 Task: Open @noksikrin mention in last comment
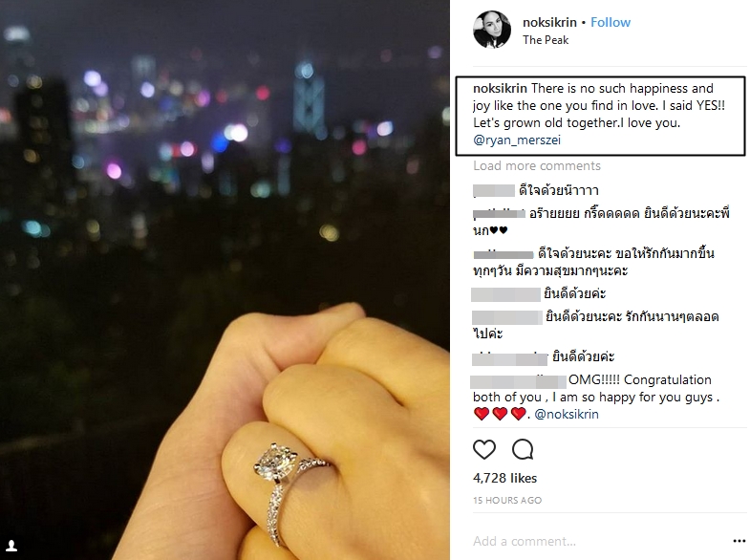click(x=567, y=414)
